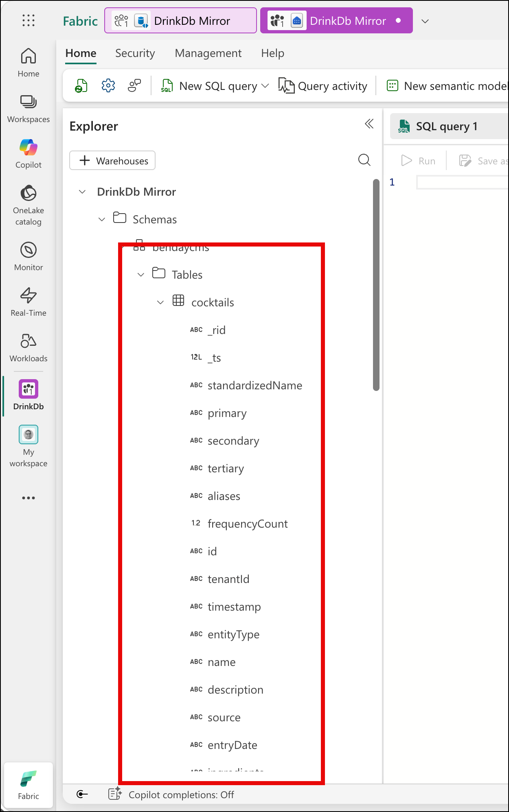Select the tertiary column
This screenshot has width=509, height=812.
(x=226, y=468)
